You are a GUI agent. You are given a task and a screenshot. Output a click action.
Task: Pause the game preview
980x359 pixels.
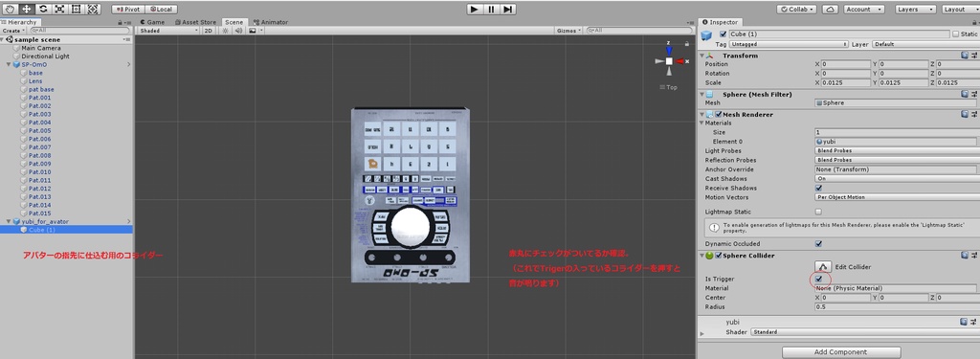(x=491, y=9)
